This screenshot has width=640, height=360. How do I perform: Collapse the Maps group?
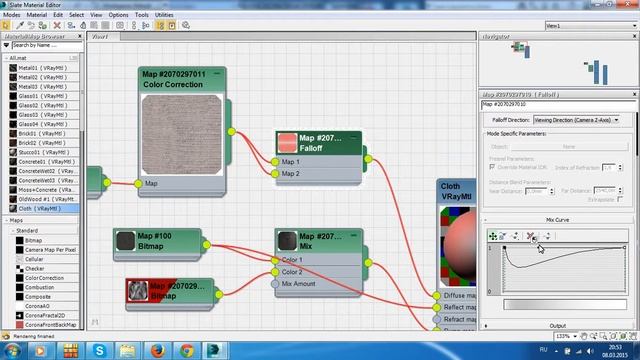(6, 220)
